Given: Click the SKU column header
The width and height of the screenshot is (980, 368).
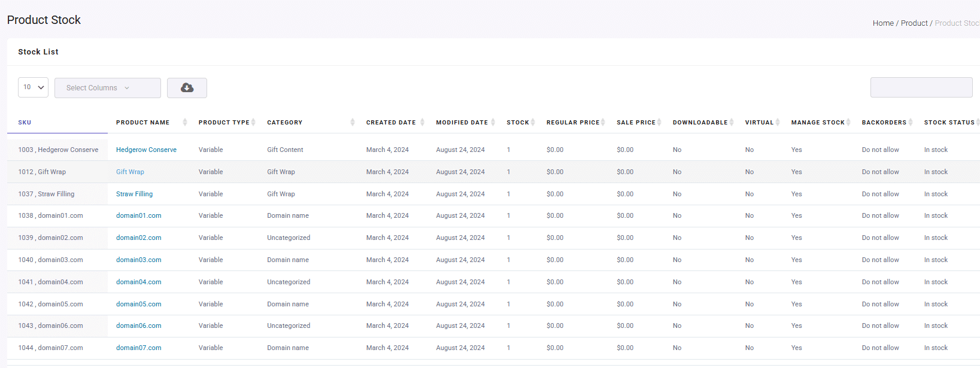Looking at the screenshot, I should pos(25,123).
